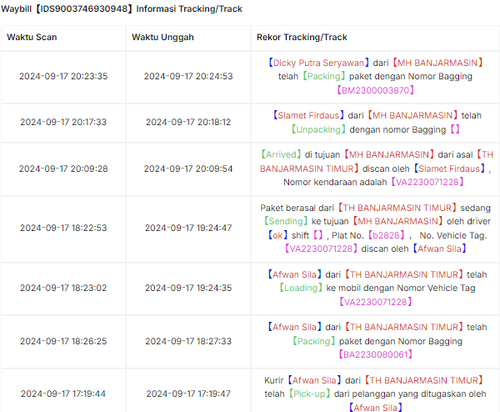This screenshot has height=412, width=500.
Task: Select upload time 2024-09-17 19:24:35
Action: tap(188, 288)
